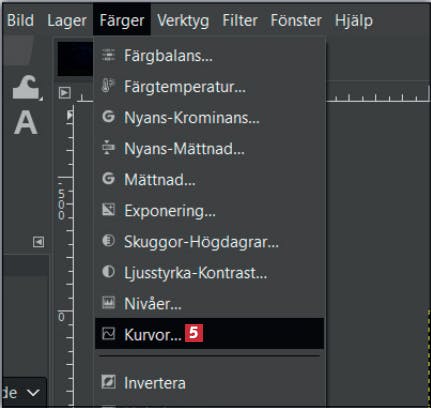Viewport: 431px width, 408px height.
Task: Select the dark image thumbnail tab
Action: coord(75,59)
